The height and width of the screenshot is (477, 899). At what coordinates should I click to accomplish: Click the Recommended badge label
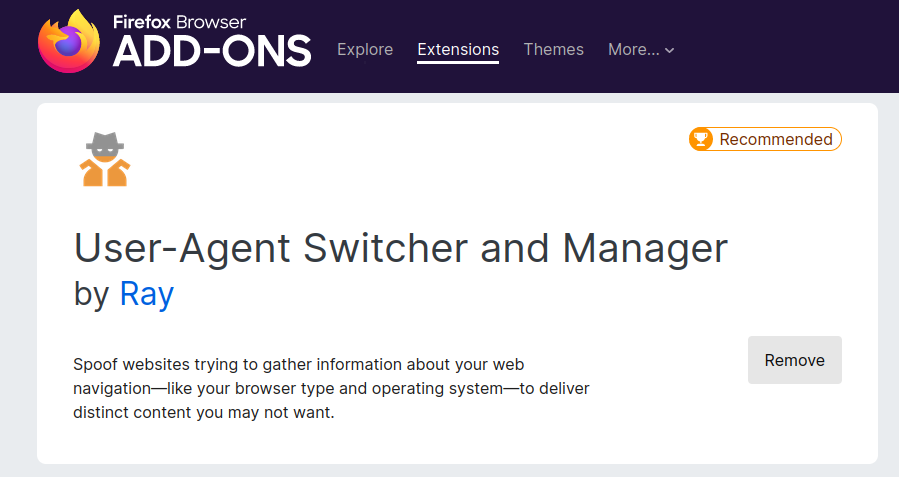tap(776, 139)
